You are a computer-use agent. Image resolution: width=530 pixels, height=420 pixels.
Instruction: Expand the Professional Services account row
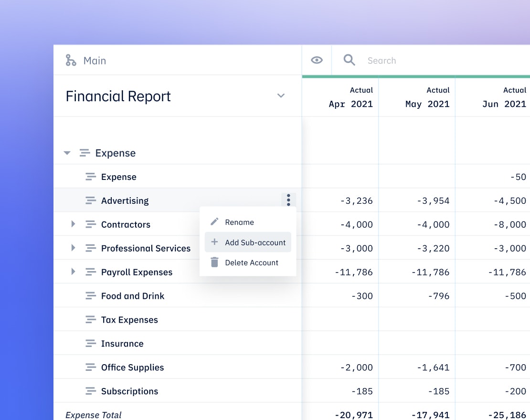click(x=73, y=248)
